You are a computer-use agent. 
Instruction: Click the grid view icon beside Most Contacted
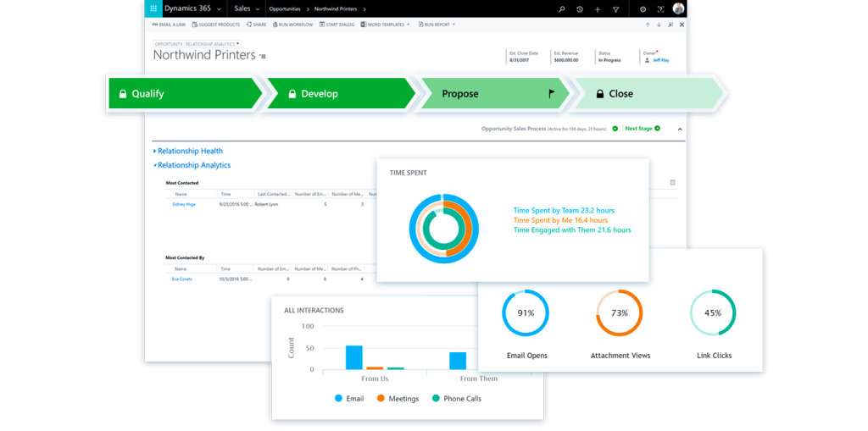coord(672,182)
